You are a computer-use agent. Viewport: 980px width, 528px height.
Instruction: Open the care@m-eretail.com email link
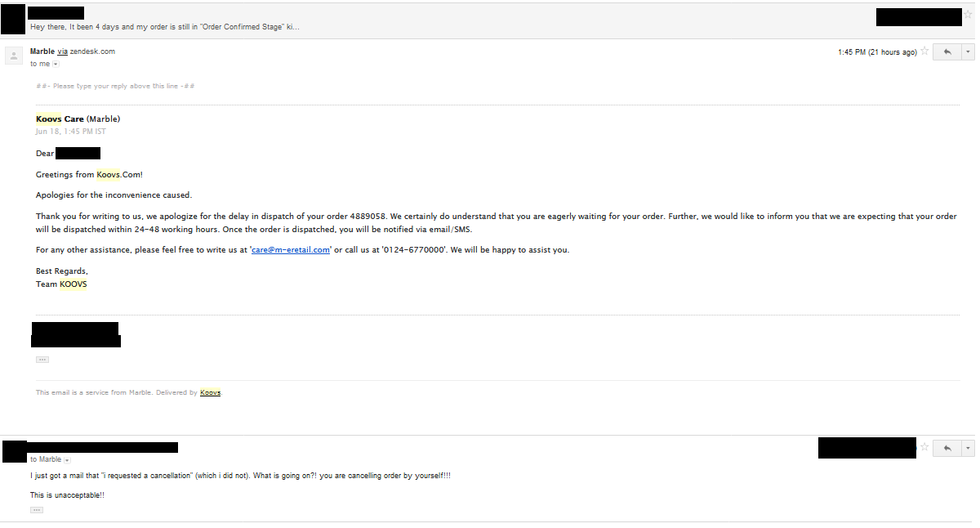pyautogui.click(x=291, y=250)
